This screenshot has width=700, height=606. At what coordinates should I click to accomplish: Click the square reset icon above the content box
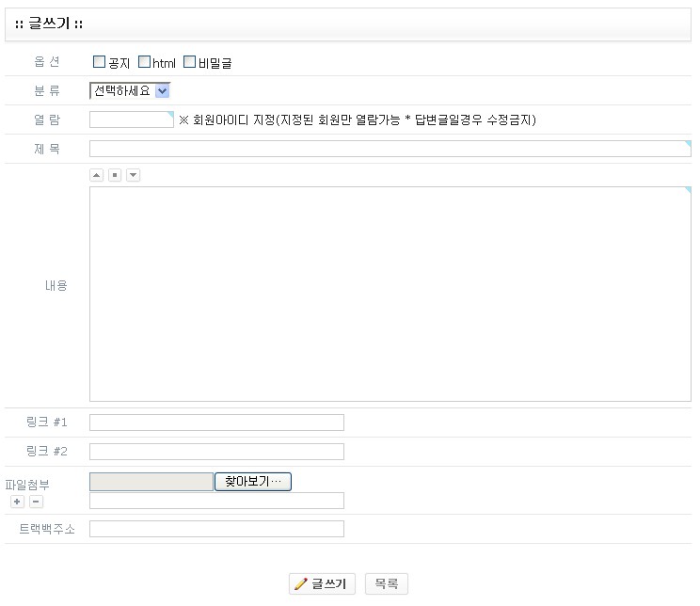pos(115,175)
